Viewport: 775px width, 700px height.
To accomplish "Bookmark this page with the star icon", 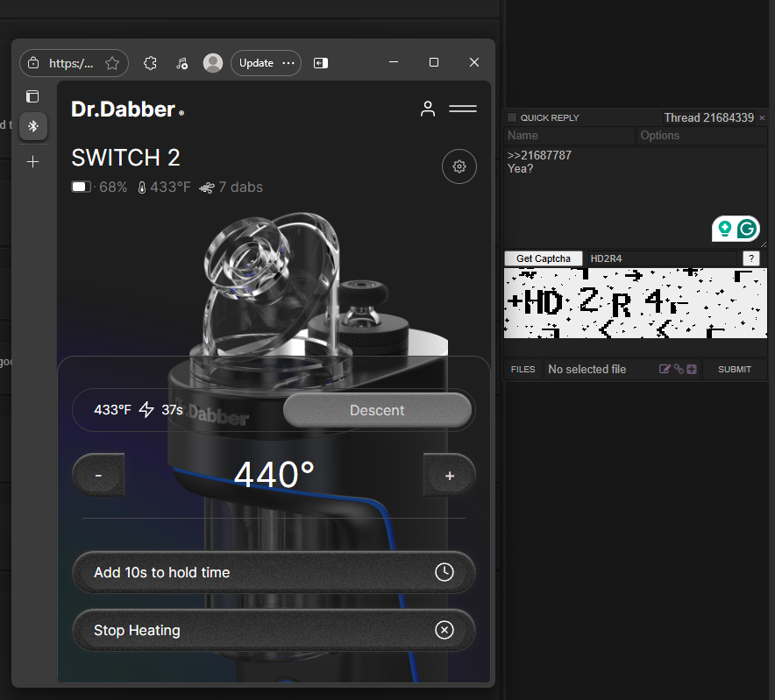I will click(x=112, y=63).
